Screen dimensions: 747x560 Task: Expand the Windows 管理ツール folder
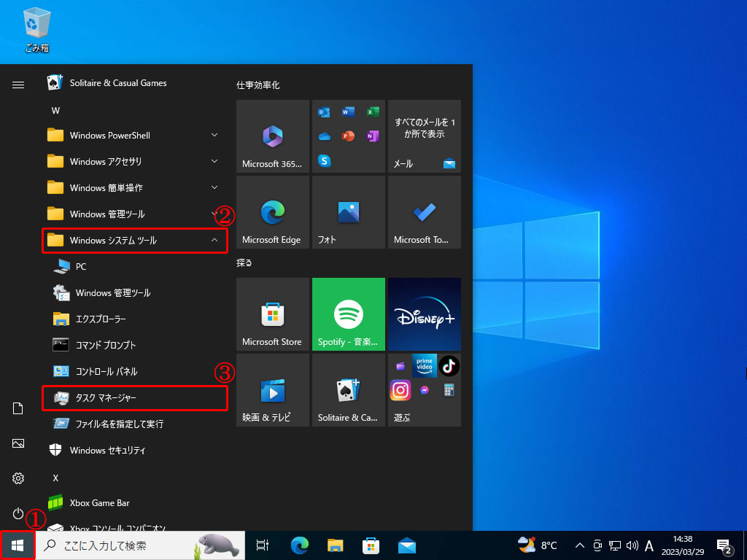[x=135, y=214]
